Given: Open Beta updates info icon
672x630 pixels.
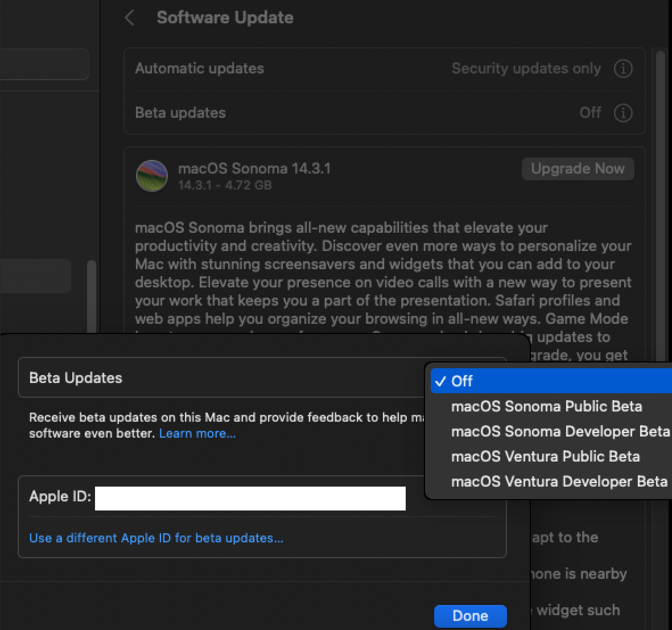Looking at the screenshot, I should [623, 113].
